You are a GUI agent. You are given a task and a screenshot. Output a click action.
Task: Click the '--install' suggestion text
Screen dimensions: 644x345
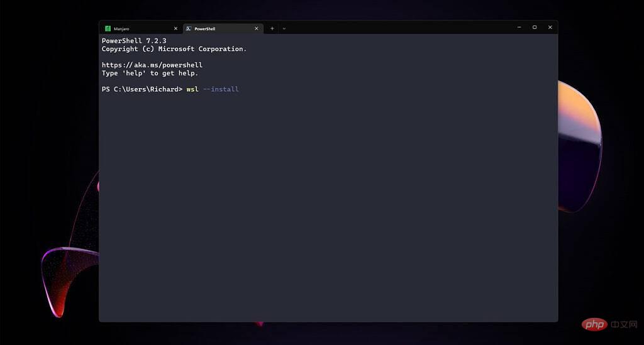click(221, 89)
